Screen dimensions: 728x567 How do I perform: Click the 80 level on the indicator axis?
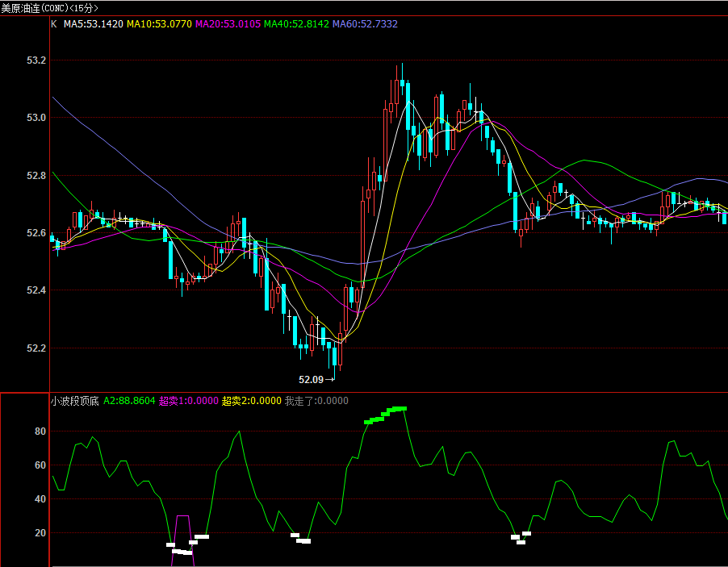point(40,432)
